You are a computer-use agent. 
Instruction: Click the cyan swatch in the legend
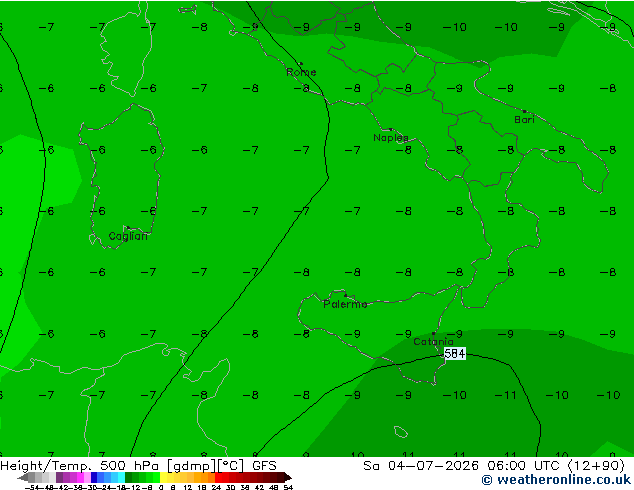click(x=121, y=477)
